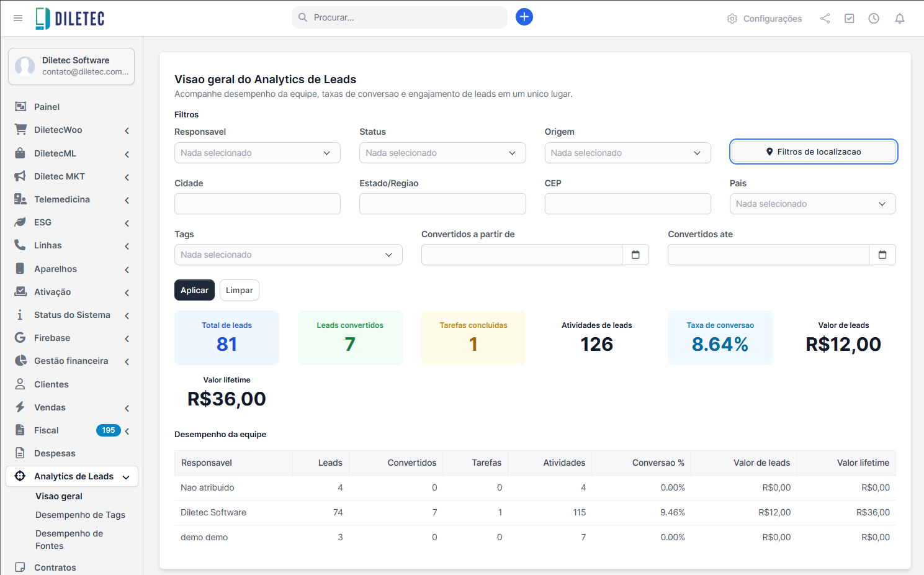
Task: Click calendar icon for Convertidos ate
Action: (x=882, y=255)
